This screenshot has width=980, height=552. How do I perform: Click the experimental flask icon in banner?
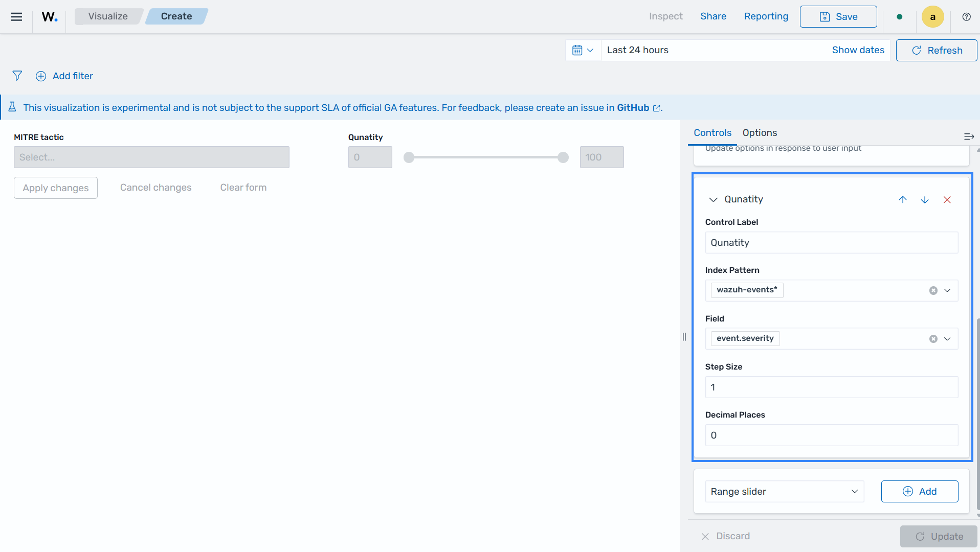pyautogui.click(x=12, y=107)
